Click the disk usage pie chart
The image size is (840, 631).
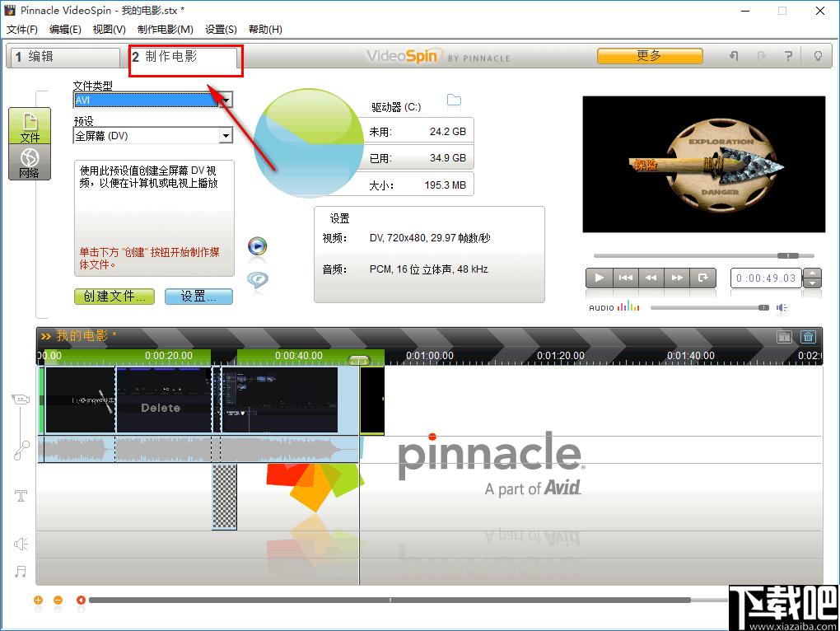[309, 143]
